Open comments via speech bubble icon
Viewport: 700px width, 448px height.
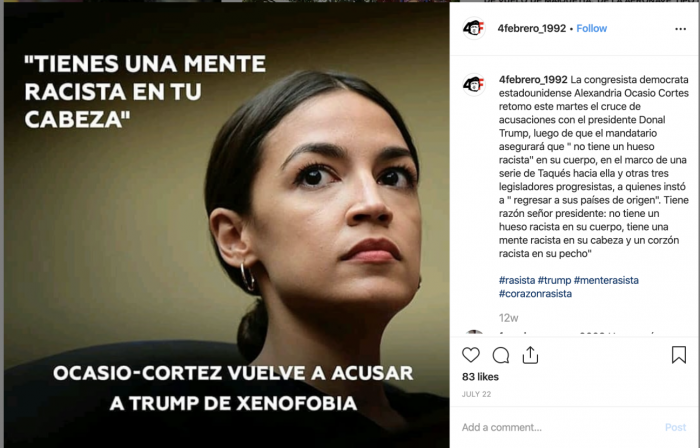501,355
